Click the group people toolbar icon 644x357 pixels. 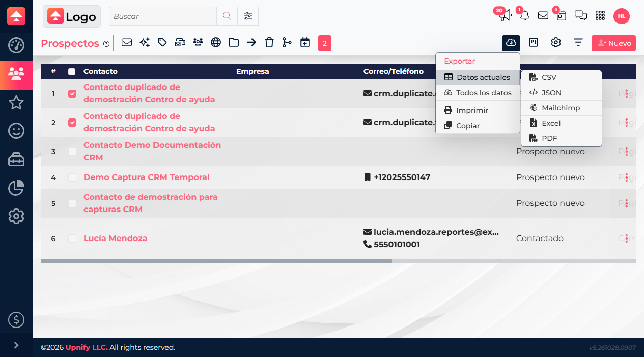coord(198,43)
